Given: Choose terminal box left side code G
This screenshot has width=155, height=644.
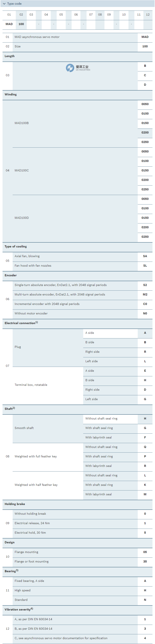Looking at the screenshot, I should [145, 399].
